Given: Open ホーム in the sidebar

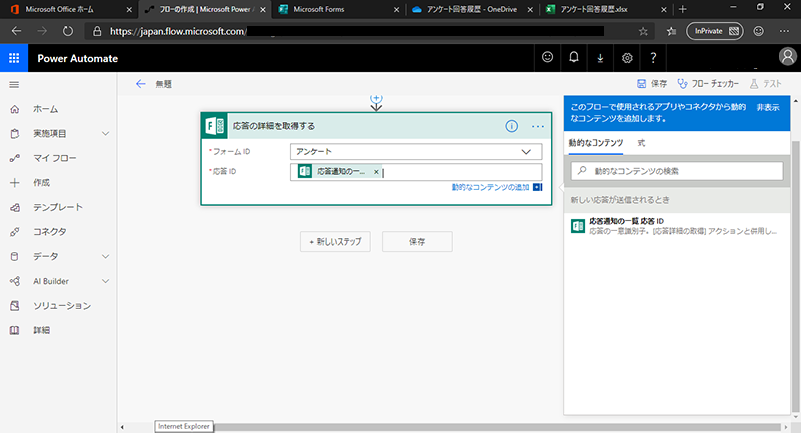Looking at the screenshot, I should [x=45, y=109].
